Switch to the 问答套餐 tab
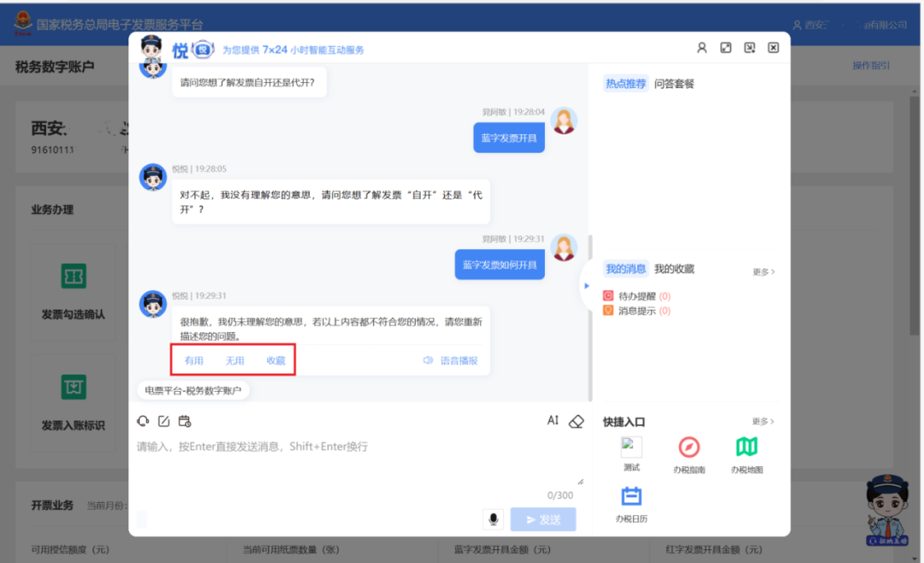924x563 pixels. pyautogui.click(x=674, y=84)
